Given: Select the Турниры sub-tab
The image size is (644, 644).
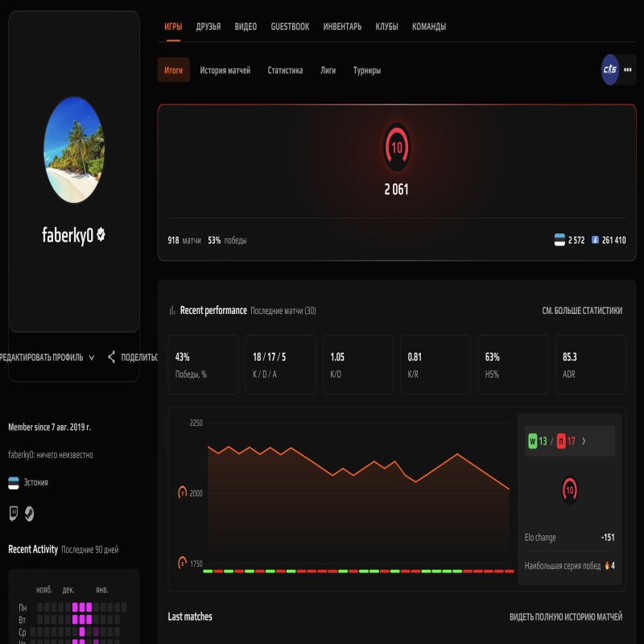Looking at the screenshot, I should click(367, 71).
